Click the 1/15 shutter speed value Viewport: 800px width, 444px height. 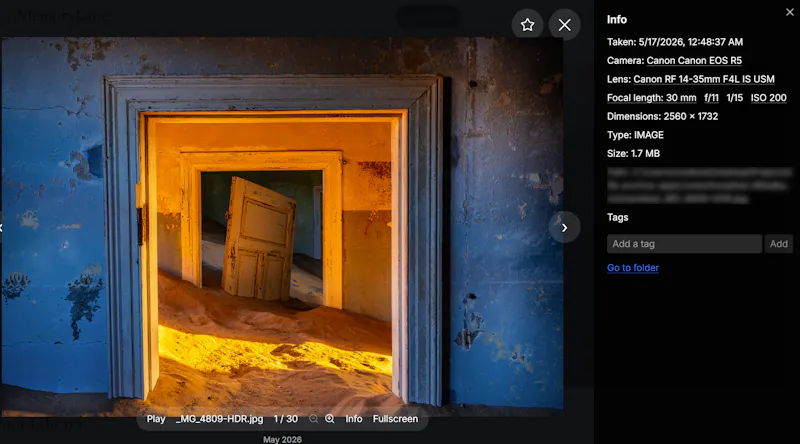coord(735,98)
